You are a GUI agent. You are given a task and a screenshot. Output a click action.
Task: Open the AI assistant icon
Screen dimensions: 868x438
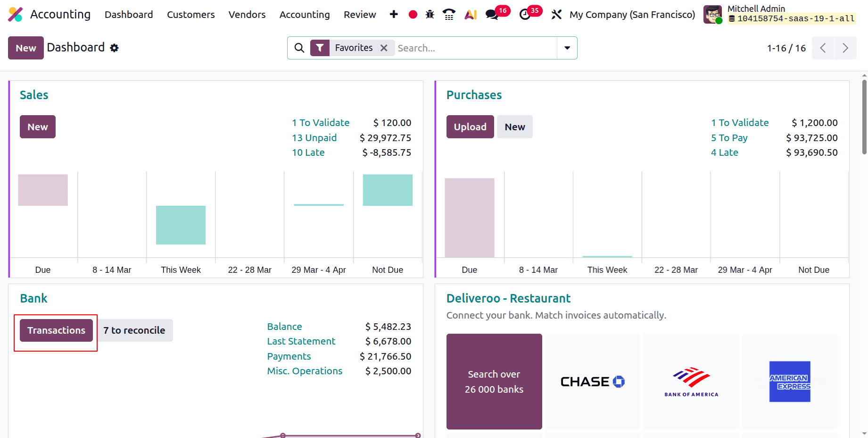coord(470,14)
